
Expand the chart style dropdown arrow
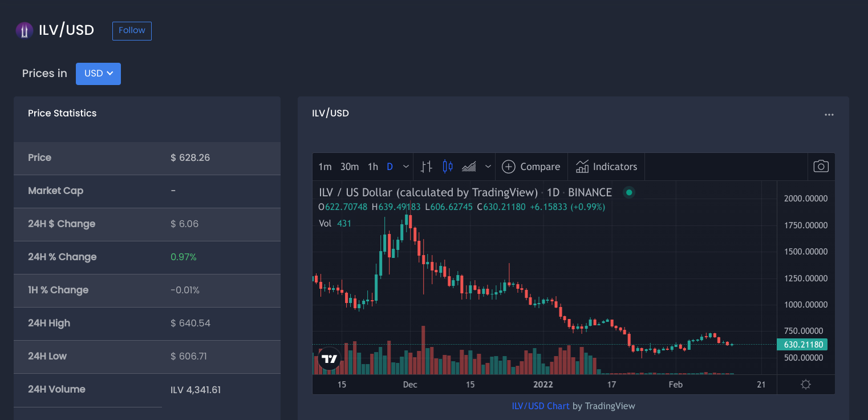488,167
